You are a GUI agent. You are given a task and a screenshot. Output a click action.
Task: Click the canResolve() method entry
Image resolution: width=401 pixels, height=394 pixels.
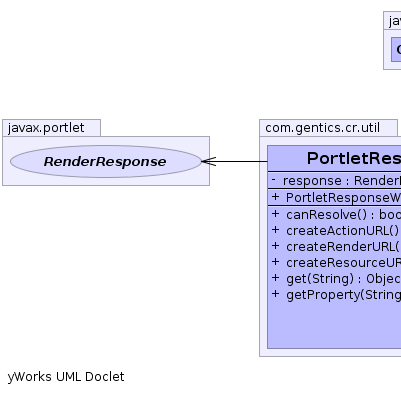tap(343, 215)
